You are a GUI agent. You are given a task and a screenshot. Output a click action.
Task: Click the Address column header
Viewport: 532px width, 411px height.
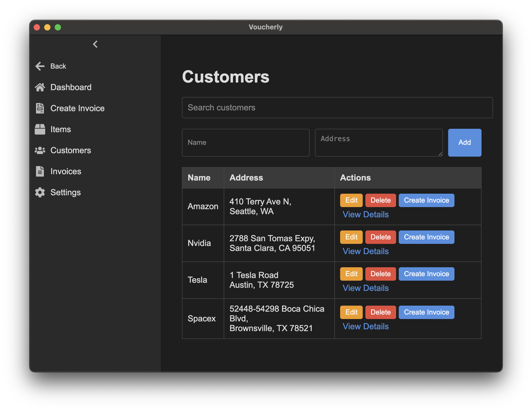(279, 178)
